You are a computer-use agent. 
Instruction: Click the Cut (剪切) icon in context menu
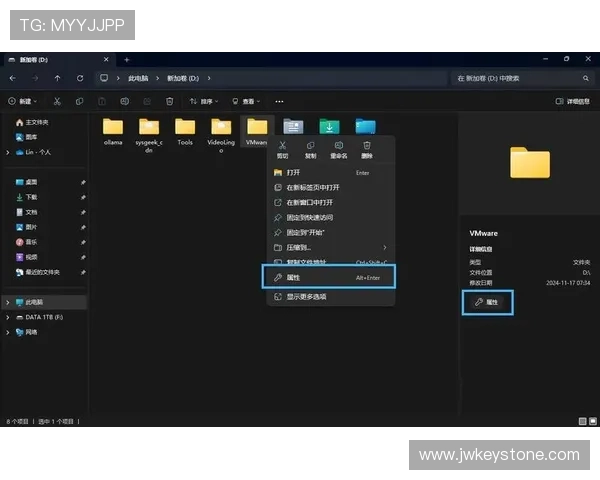click(x=282, y=146)
